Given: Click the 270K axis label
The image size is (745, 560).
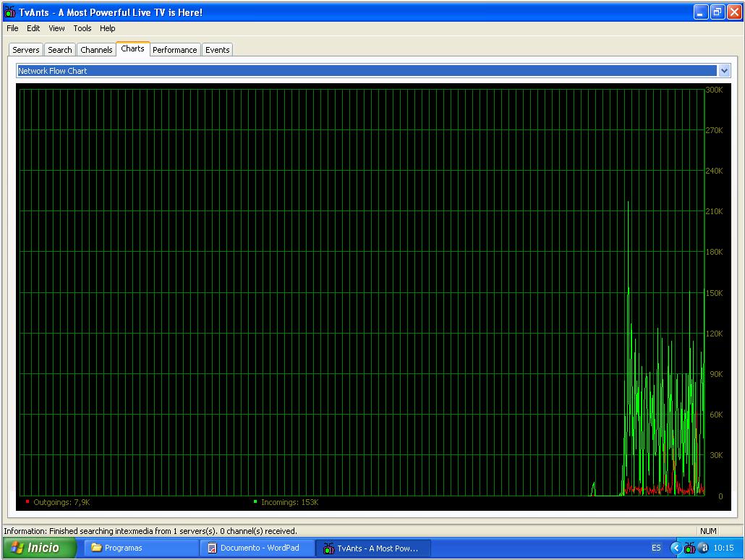Looking at the screenshot, I should (714, 130).
